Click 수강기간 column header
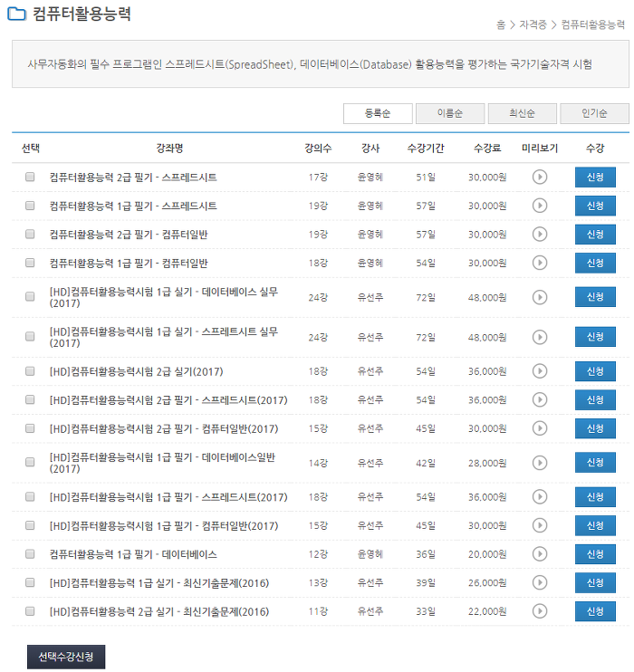 pyautogui.click(x=426, y=149)
